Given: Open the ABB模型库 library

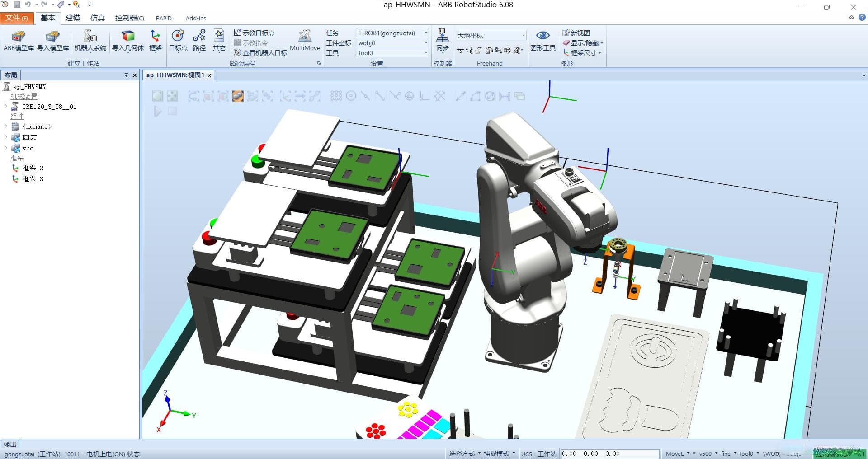Looking at the screenshot, I should coord(19,41).
